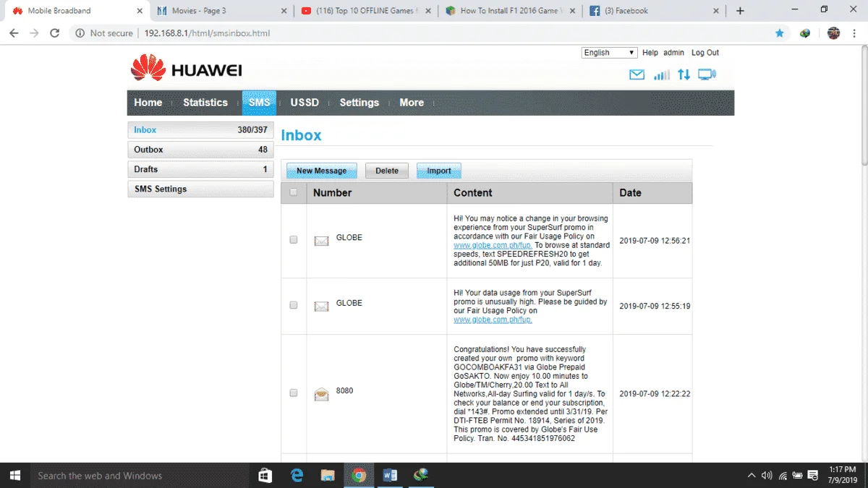Open globe.com.ph/fup link in second message

tap(493, 320)
